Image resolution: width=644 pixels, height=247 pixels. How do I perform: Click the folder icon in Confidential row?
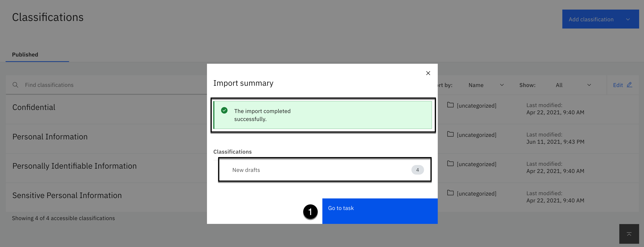click(450, 105)
